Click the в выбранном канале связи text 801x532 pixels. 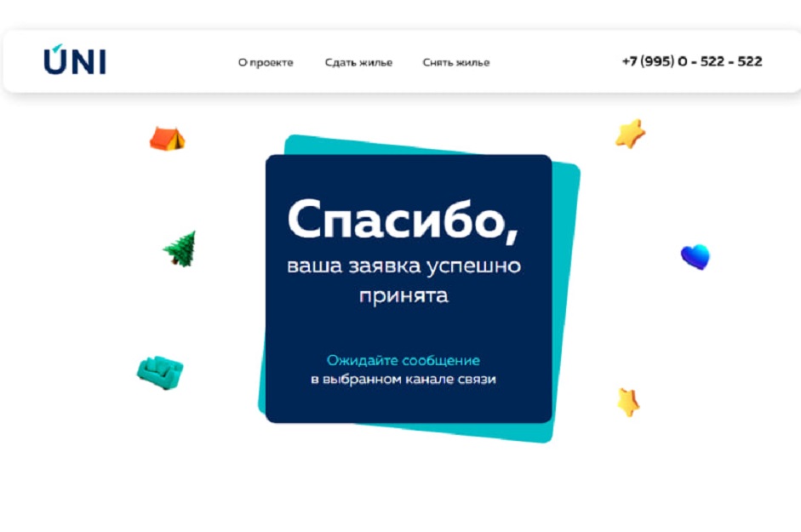pos(403,379)
